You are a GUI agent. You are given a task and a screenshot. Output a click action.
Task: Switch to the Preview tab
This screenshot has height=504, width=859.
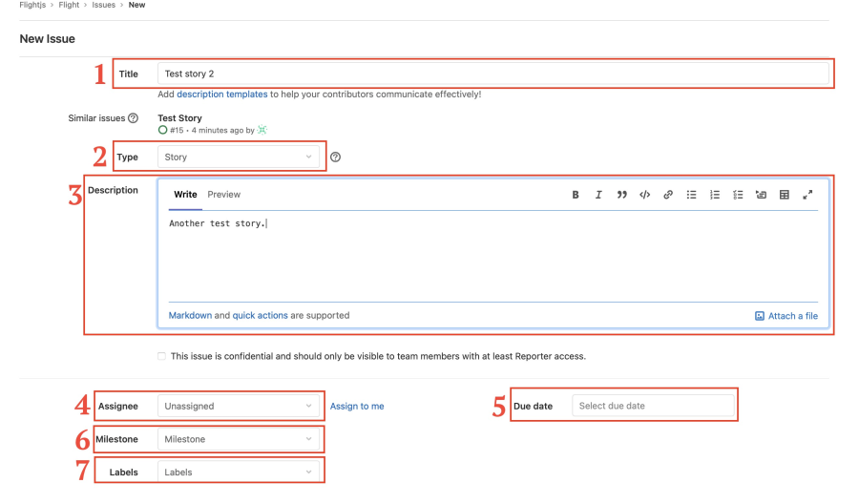click(x=224, y=195)
